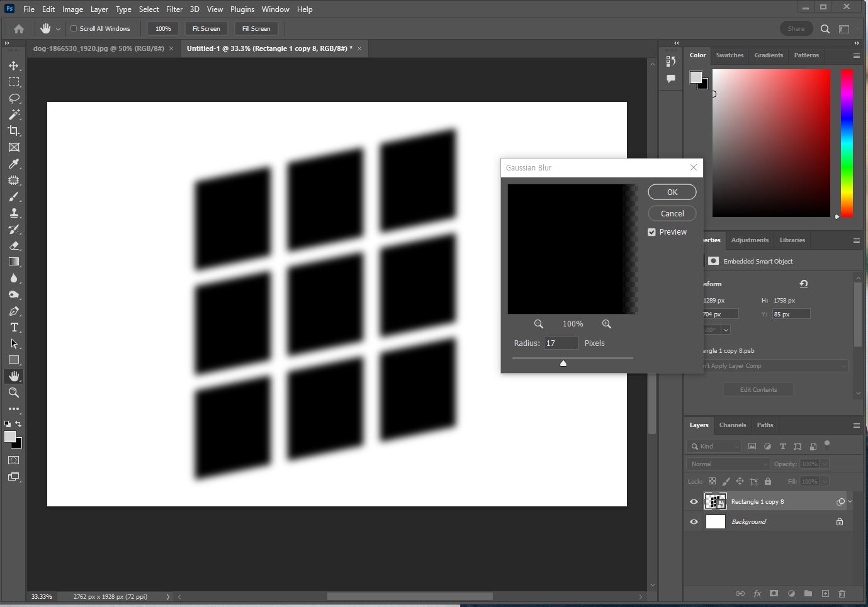Hide the Background layer

pyautogui.click(x=694, y=521)
